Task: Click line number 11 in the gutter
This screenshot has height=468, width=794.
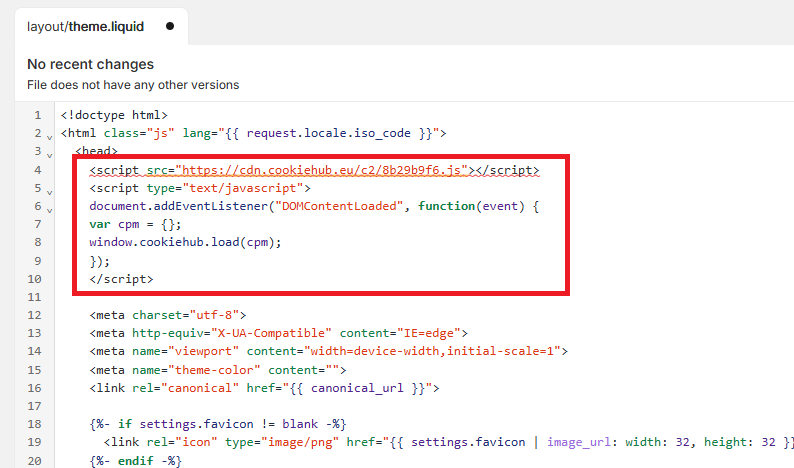Action: click(x=34, y=297)
